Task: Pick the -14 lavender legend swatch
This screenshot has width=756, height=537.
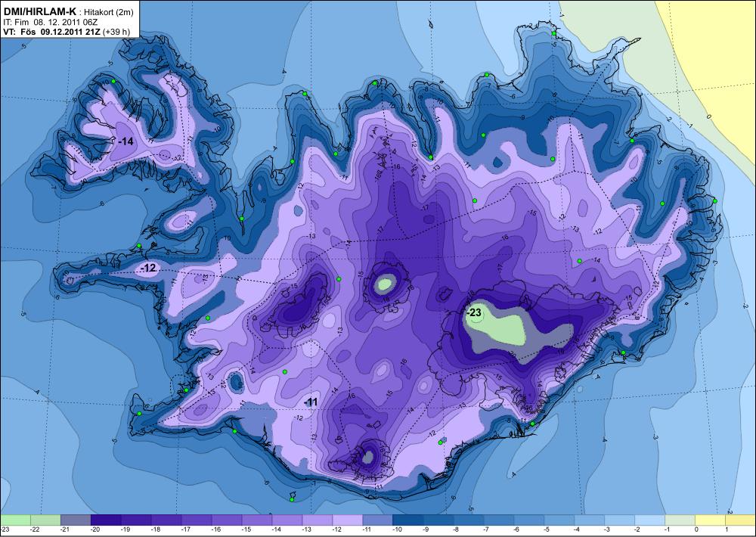Action: coord(287,520)
